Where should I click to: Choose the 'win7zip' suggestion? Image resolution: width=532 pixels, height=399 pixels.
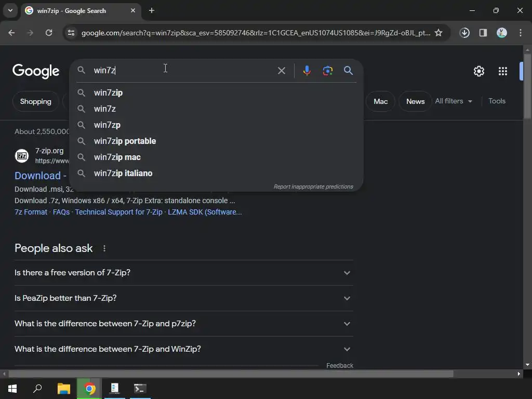pos(216,92)
